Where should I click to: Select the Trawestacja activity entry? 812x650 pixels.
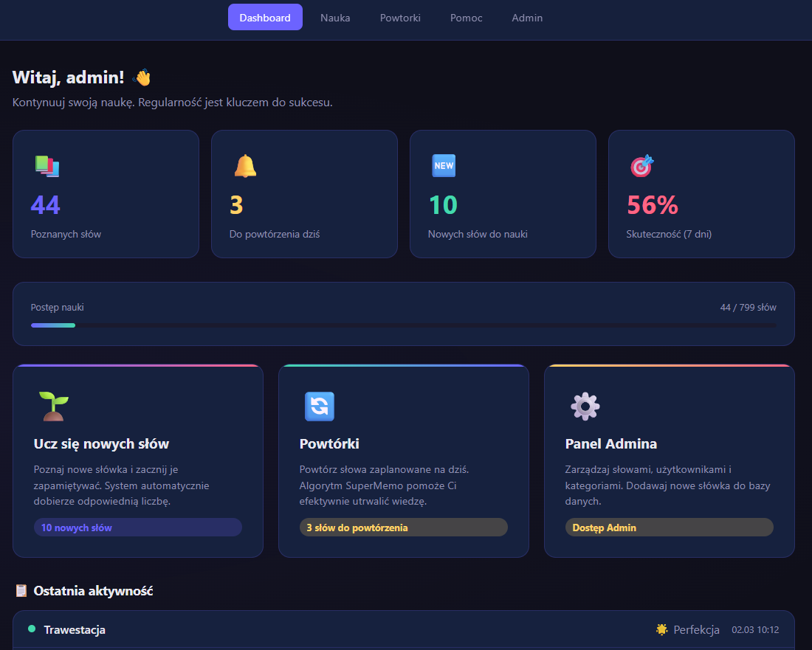(403, 629)
